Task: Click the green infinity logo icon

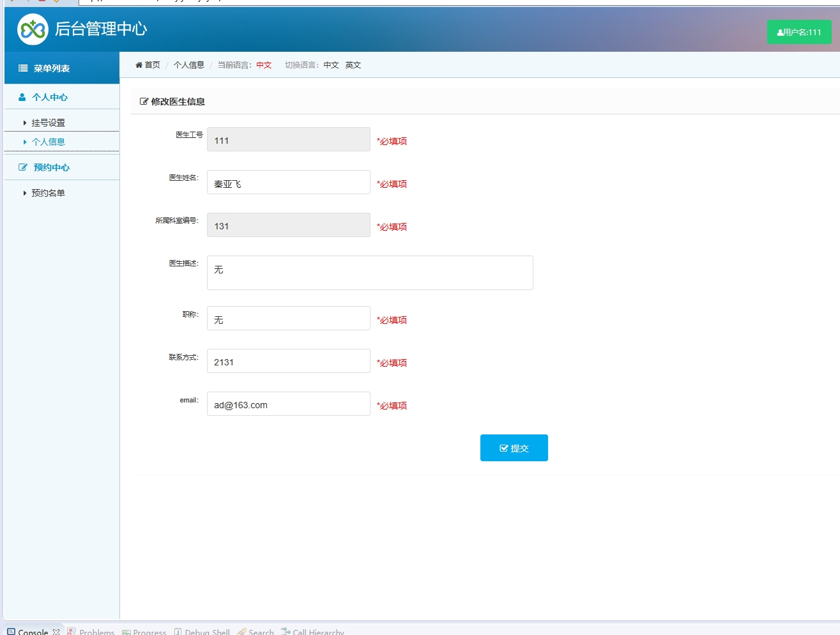Action: 33,29
